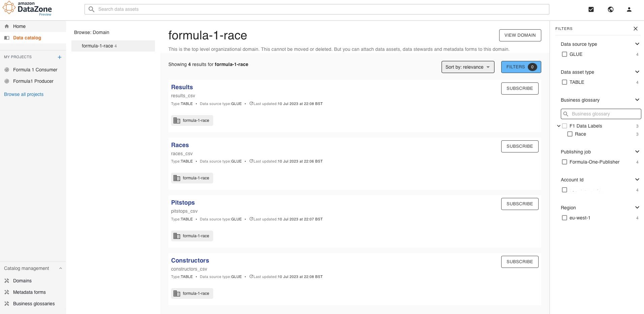Click clock icon in Constructors last updated
644x314 pixels.
point(251,277)
